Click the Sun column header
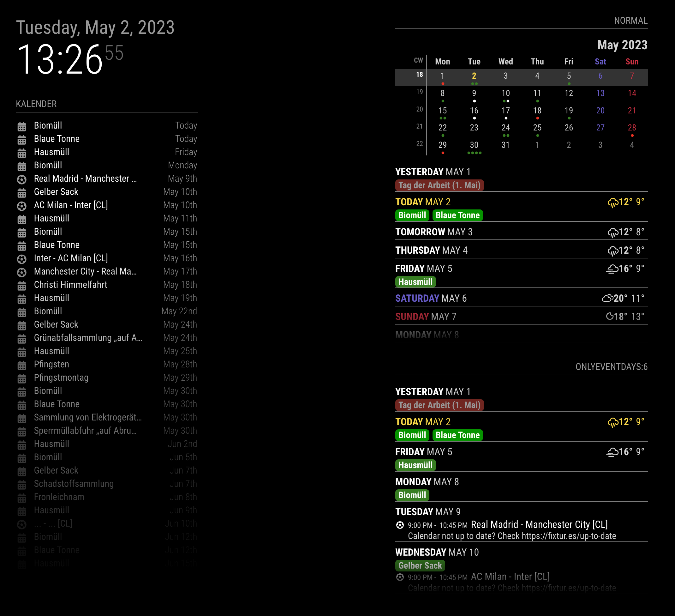The image size is (675, 616). click(631, 62)
